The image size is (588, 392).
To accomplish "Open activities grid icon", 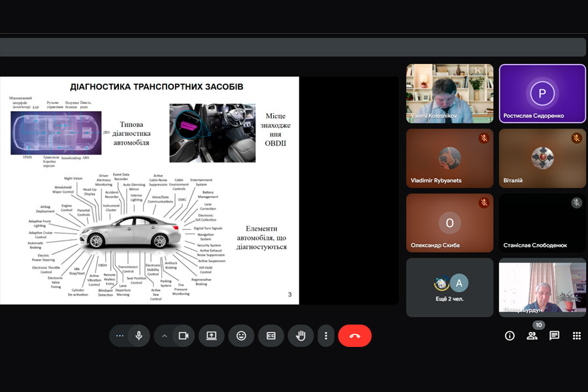I will [576, 336].
